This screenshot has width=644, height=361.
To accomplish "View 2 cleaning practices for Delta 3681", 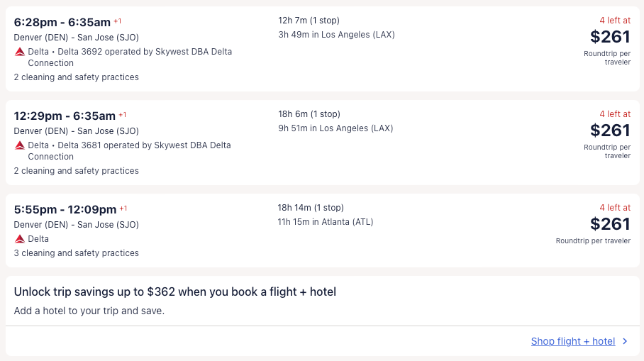I will pos(77,171).
